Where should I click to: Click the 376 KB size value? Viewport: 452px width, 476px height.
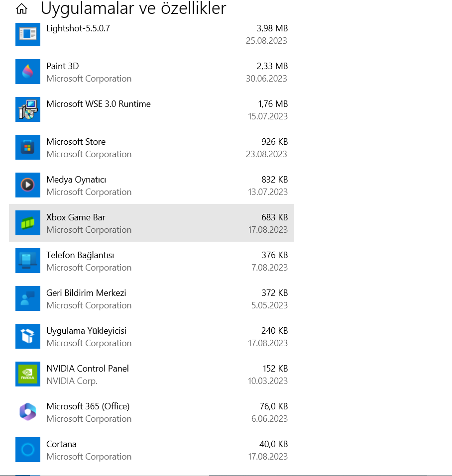point(275,255)
